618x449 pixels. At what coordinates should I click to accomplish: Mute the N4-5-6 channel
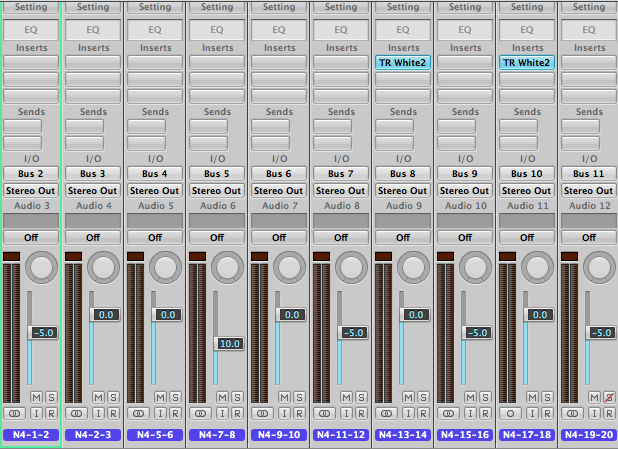pyautogui.click(x=160, y=397)
